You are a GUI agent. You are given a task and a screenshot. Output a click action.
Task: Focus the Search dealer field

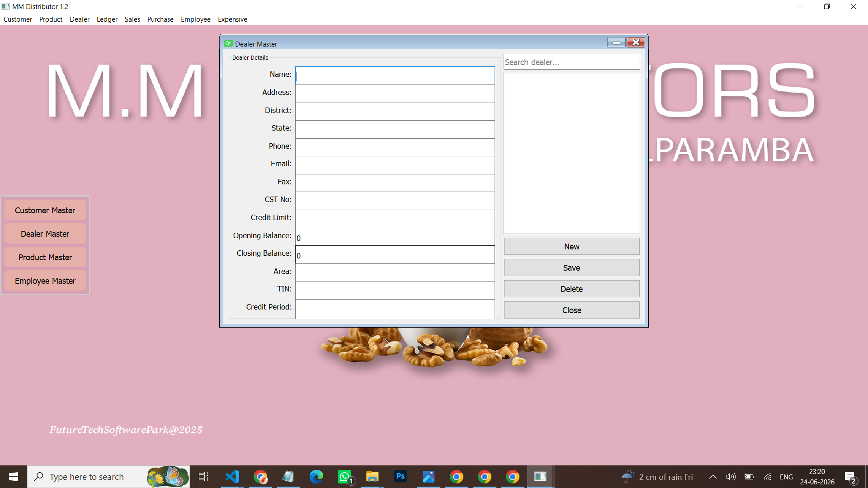pyautogui.click(x=571, y=62)
